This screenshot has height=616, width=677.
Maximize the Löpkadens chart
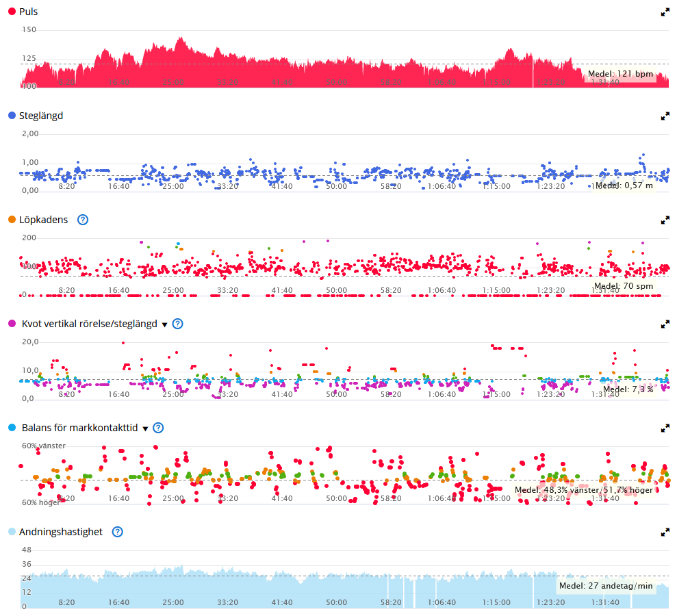665,220
